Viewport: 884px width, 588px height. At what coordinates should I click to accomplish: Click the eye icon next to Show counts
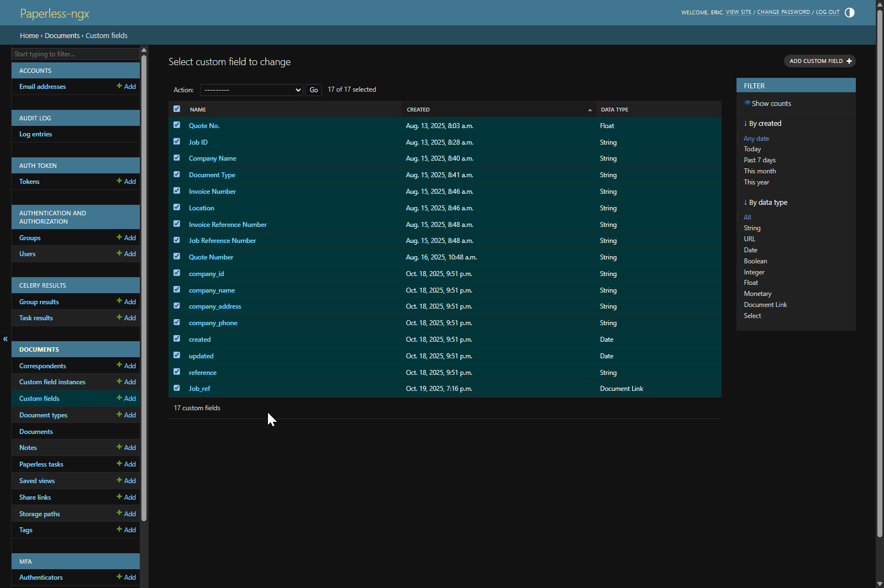[747, 103]
